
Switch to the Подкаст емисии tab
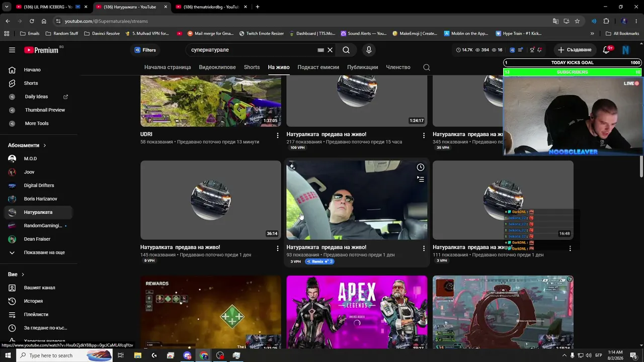point(318,67)
